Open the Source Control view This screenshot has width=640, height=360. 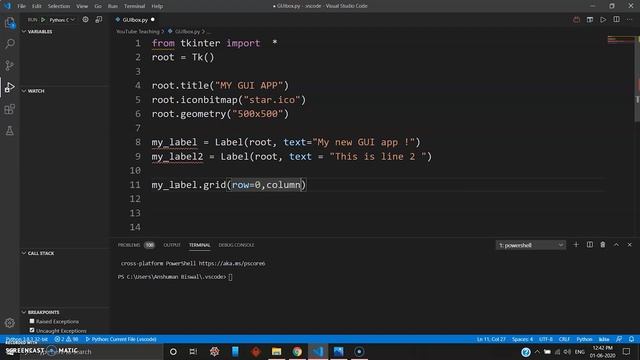(10, 65)
